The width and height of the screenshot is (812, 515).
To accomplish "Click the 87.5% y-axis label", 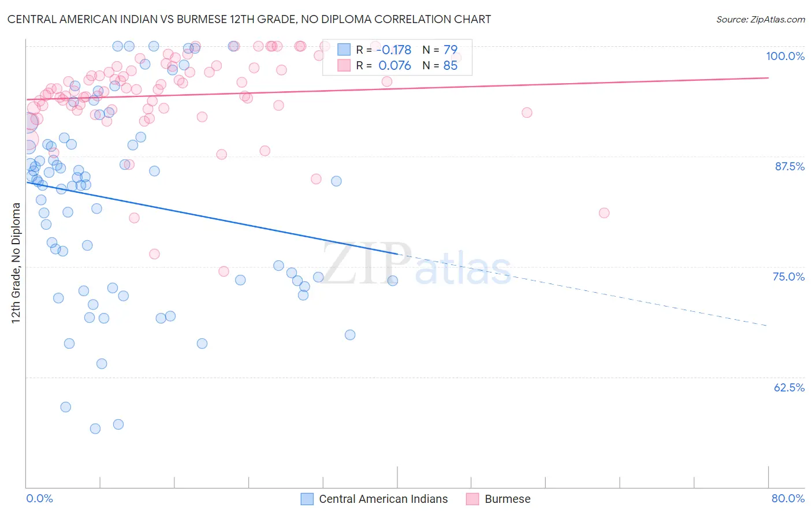I will (789, 166).
